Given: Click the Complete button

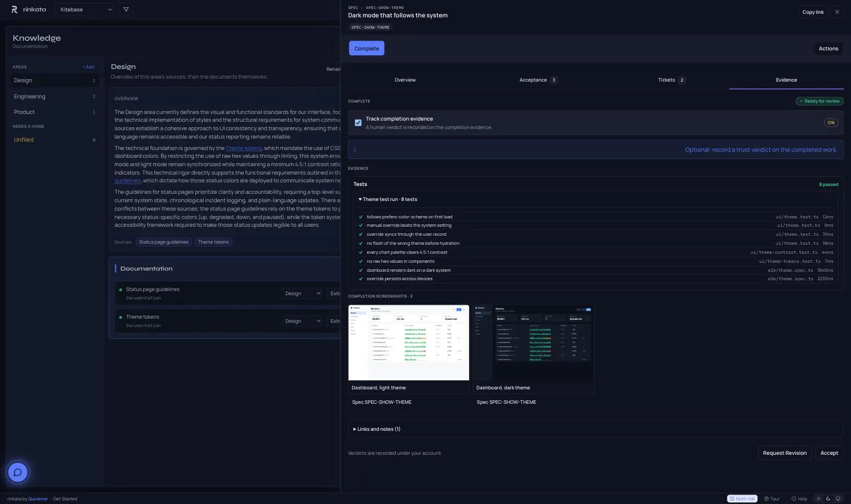Looking at the screenshot, I should coord(366,48).
